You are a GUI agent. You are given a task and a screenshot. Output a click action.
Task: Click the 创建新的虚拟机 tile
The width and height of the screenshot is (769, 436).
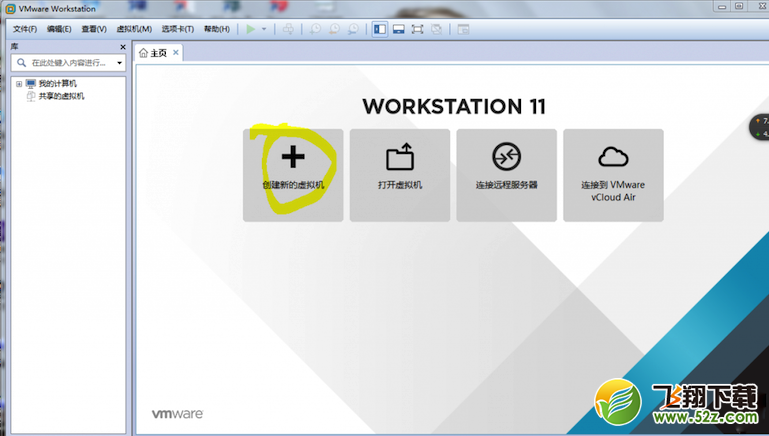[293, 175]
